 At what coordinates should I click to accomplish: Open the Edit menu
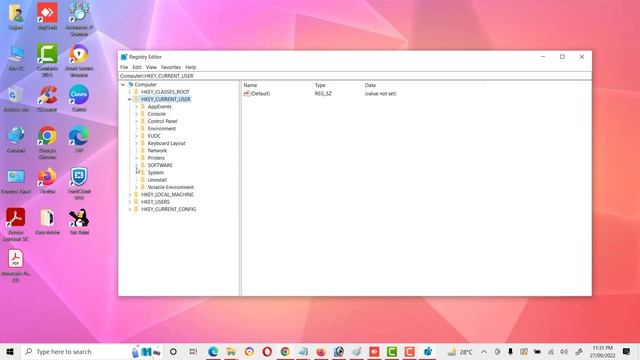click(x=137, y=67)
